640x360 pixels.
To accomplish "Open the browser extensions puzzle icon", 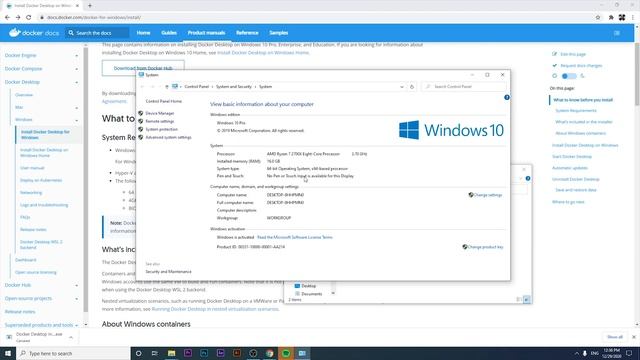I will click(611, 18).
